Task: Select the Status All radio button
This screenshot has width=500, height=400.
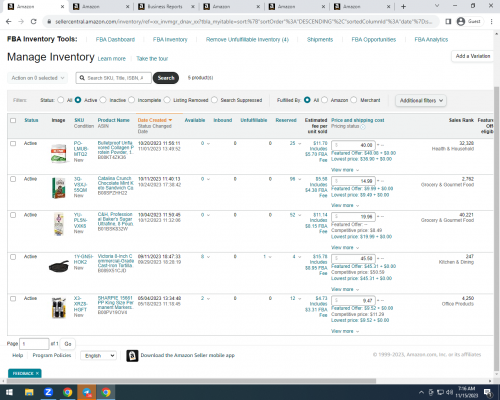Action: tap(61, 100)
